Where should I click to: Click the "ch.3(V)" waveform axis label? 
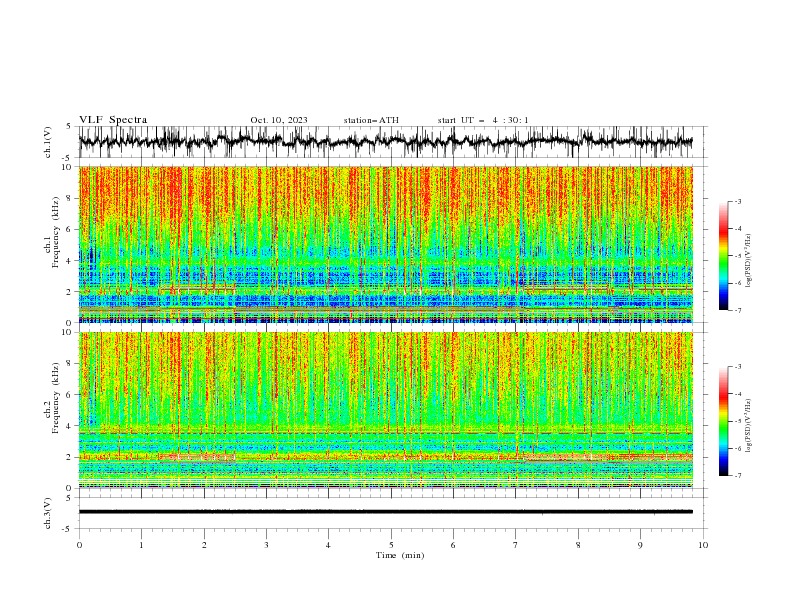pos(48,513)
